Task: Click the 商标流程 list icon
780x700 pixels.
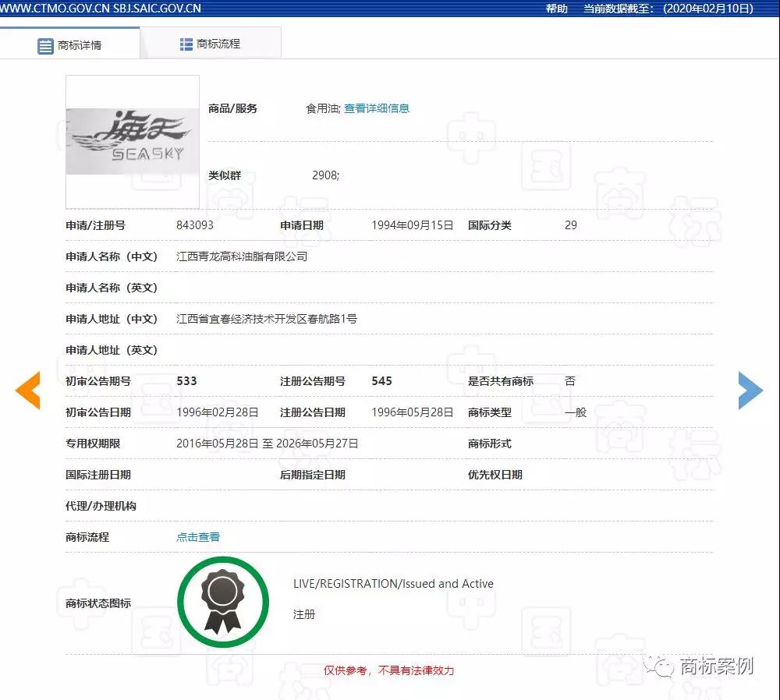Action: pos(186,42)
